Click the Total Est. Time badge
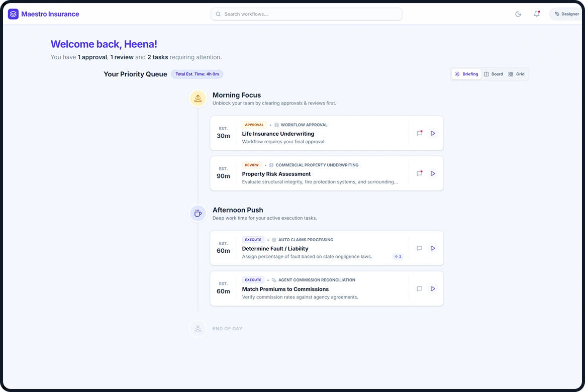This screenshot has width=585, height=392. pos(197,74)
